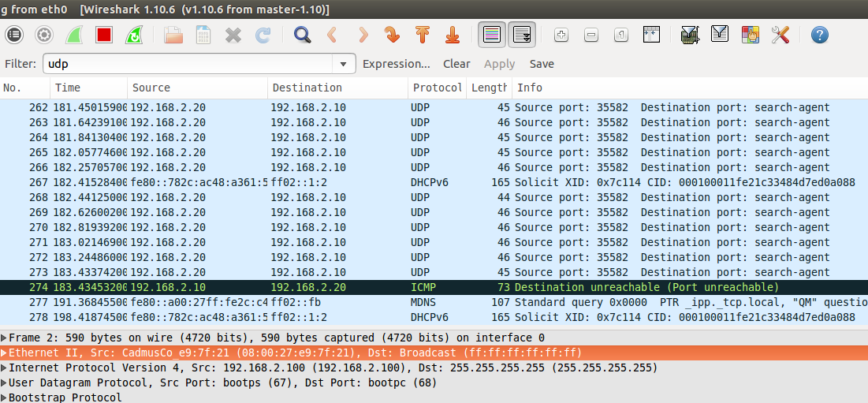Select packet 278 DHCPv6 Solicit row
Image resolution: width=868 pixels, height=403 pixels.
[x=434, y=317]
